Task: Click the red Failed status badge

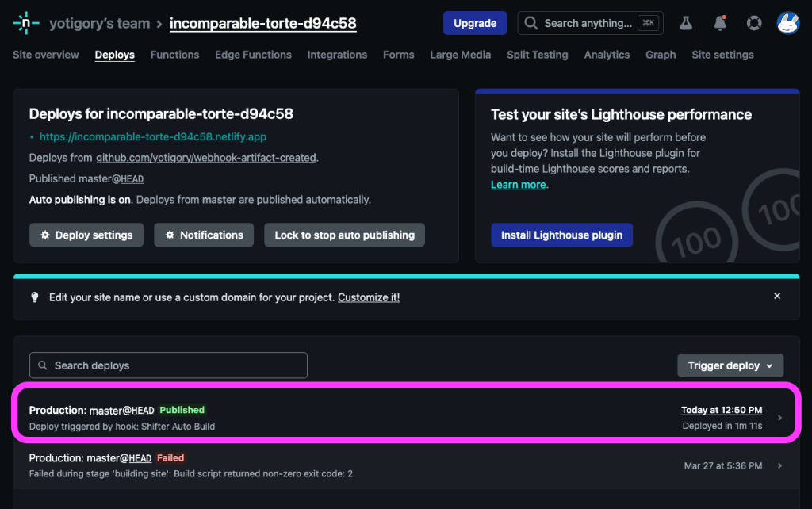Action: pos(170,457)
